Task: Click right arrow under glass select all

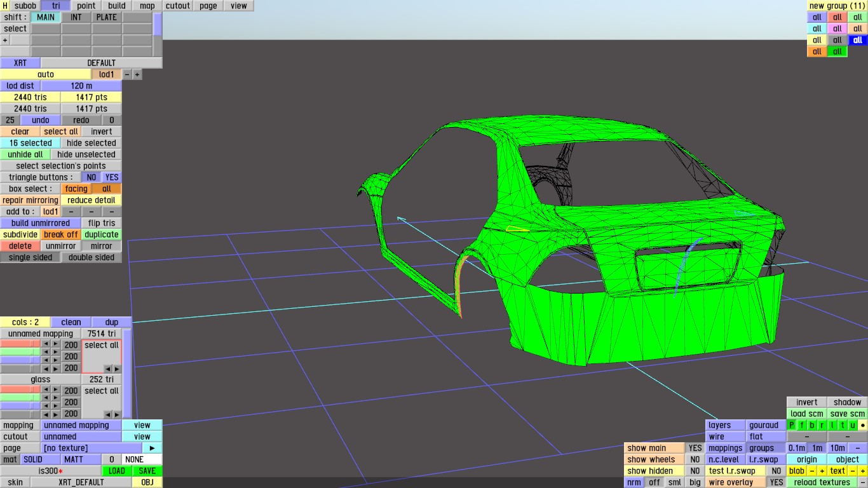Action: [x=116, y=414]
